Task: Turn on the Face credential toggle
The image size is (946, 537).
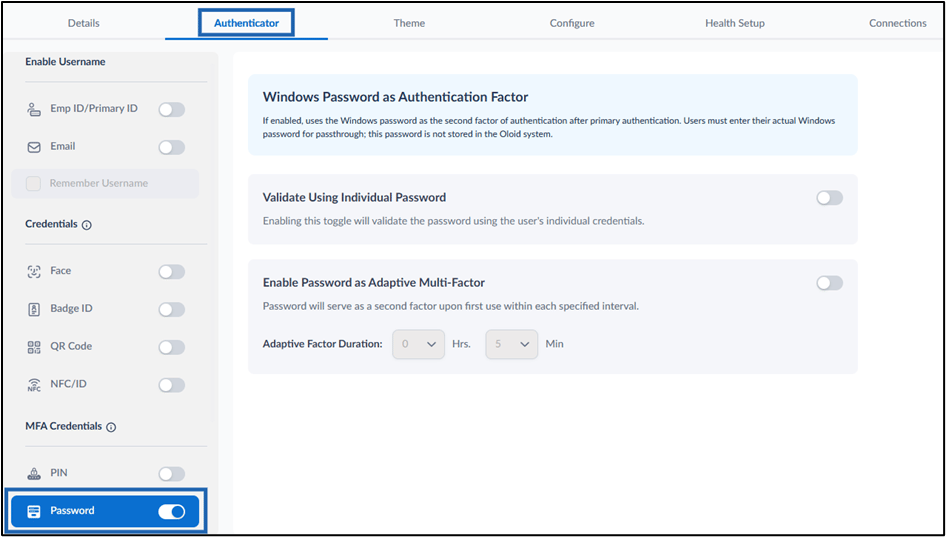Action: (171, 272)
